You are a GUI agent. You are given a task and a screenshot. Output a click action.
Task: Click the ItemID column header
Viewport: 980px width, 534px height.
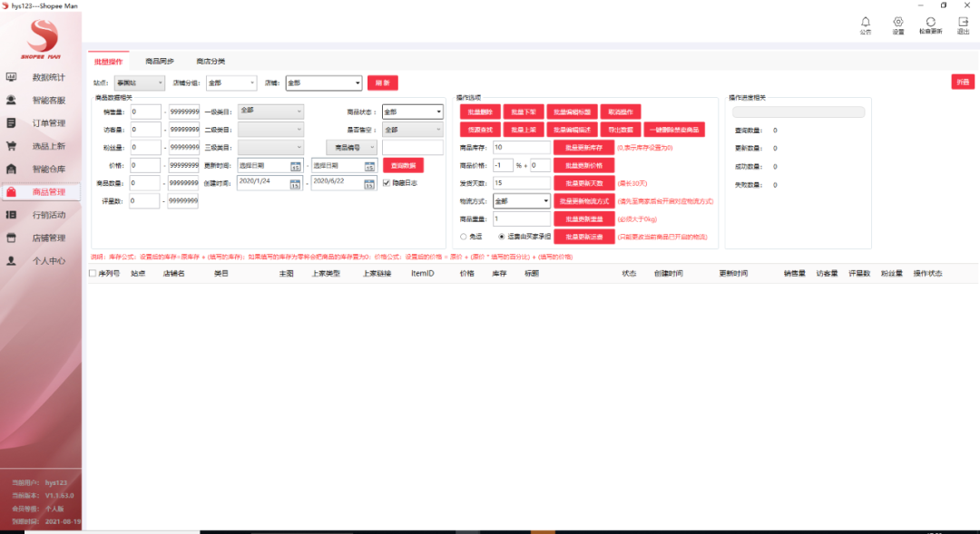423,273
